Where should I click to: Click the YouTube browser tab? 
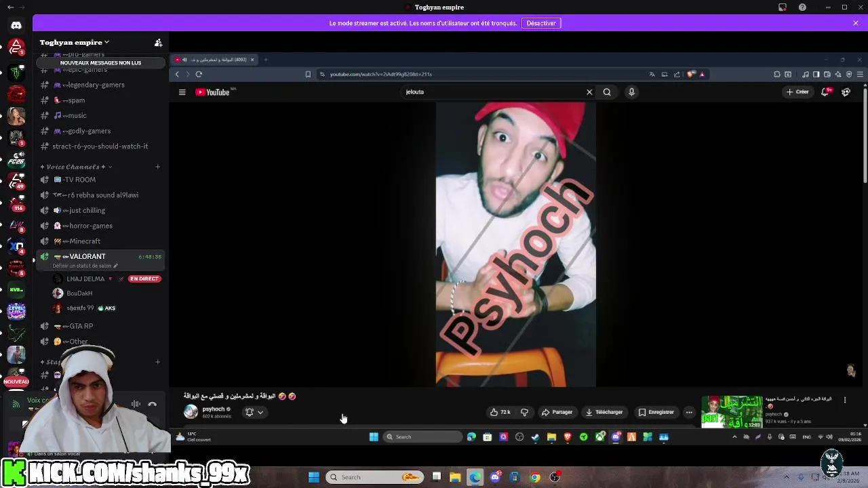(215, 60)
